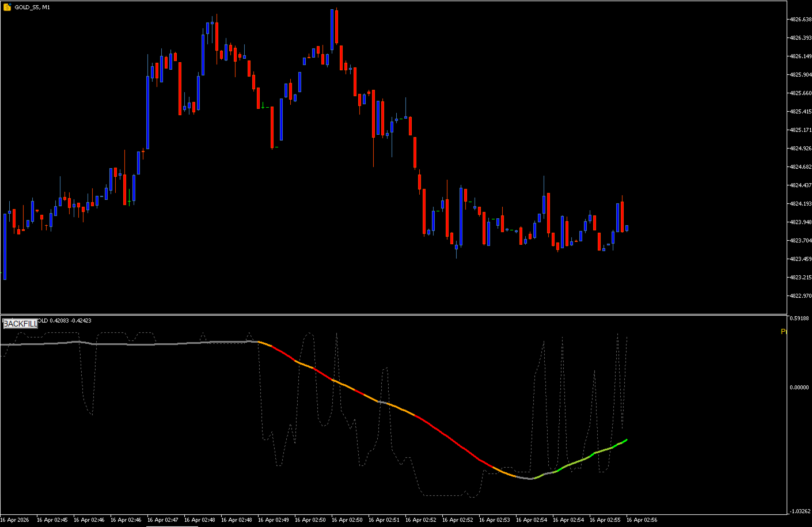Select price label 4824.437
The image size is (812, 527).
800,185
